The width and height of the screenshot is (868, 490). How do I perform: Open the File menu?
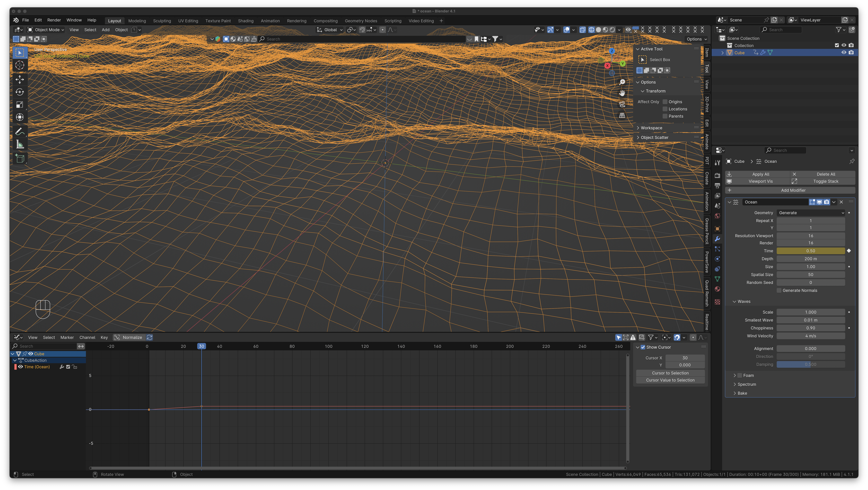[x=25, y=20]
